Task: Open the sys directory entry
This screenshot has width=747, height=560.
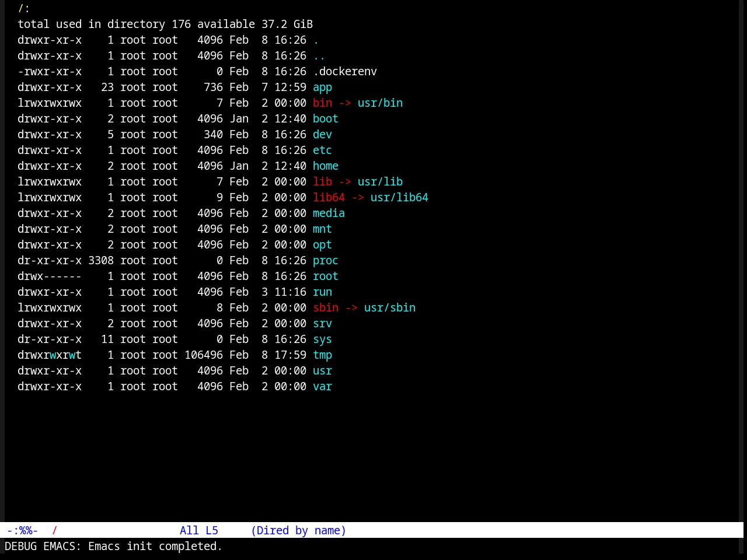Action: (322, 339)
